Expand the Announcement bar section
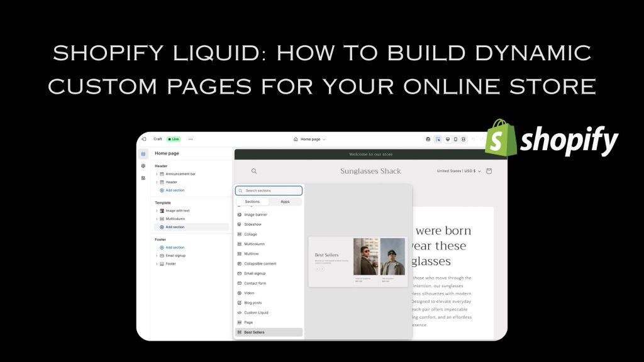This screenshot has height=362, width=644. [x=157, y=174]
